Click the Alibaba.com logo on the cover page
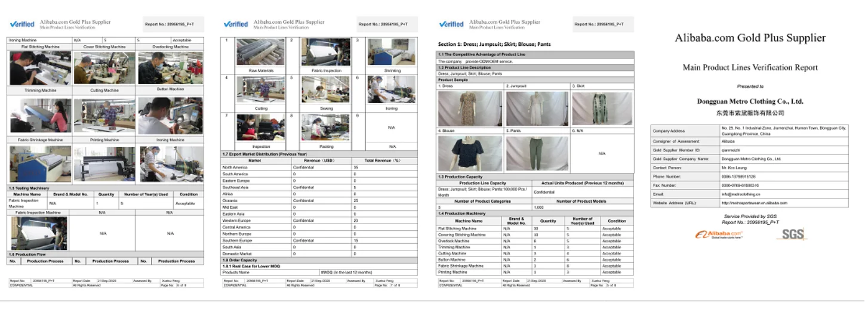Viewport: 868px width, 316px height. click(x=719, y=234)
